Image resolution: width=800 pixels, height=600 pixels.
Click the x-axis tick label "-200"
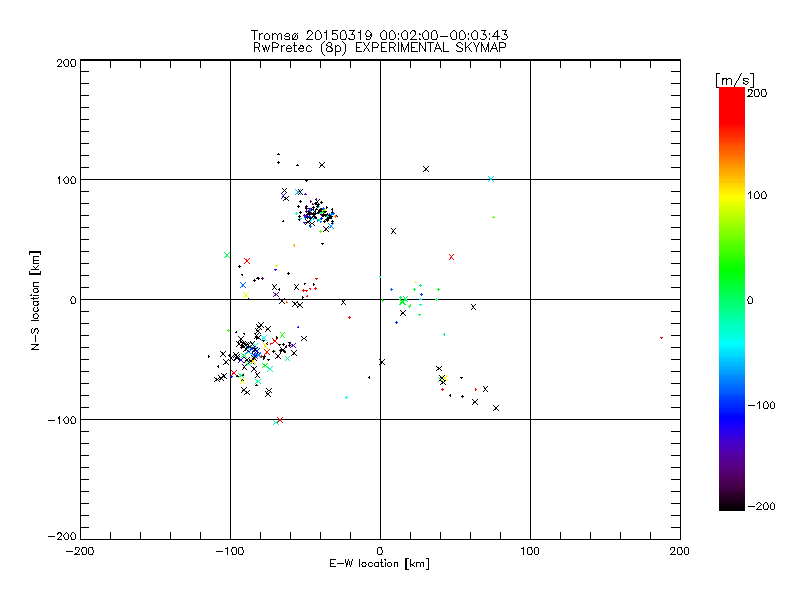(x=80, y=552)
